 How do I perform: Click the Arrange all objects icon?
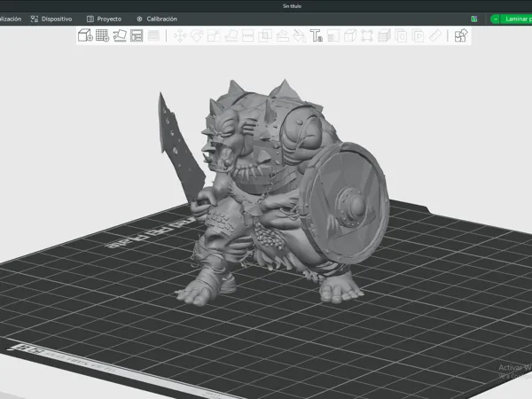[137, 35]
